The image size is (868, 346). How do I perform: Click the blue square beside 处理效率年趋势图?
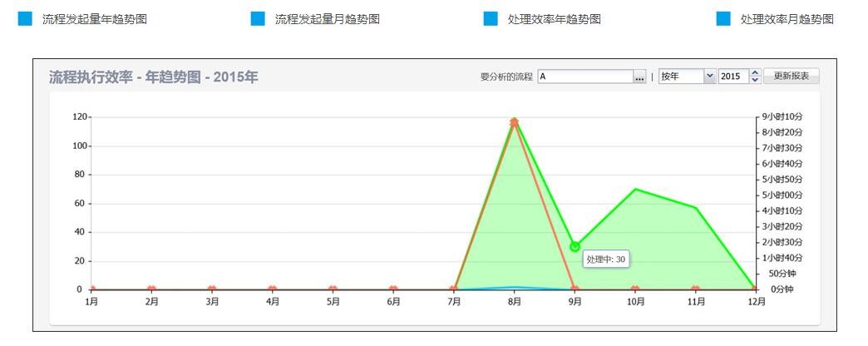[491, 19]
